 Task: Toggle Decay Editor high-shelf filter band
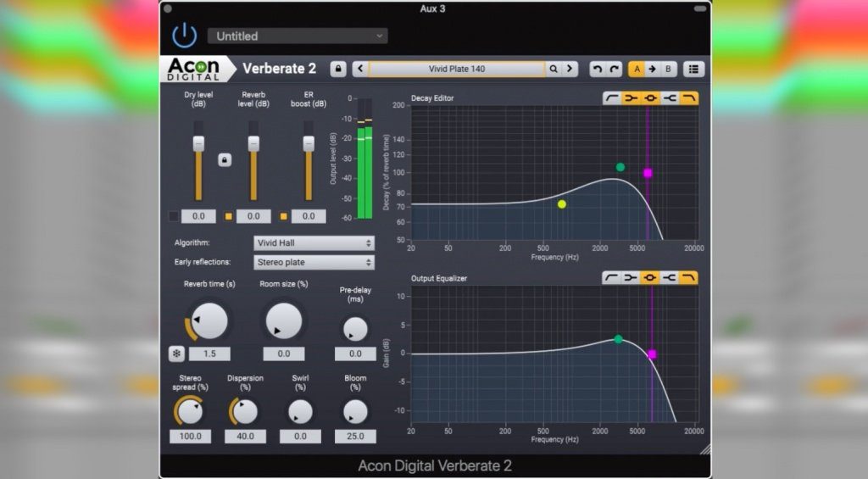tap(670, 98)
